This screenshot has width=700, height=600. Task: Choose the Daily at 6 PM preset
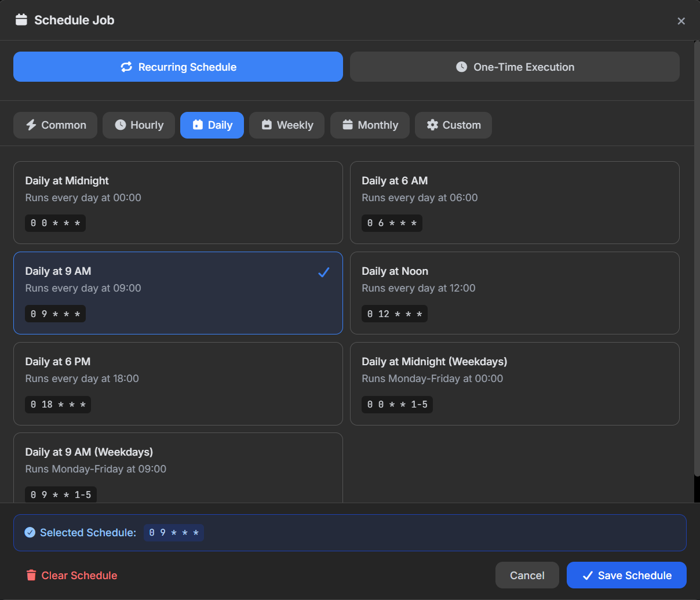pyautogui.click(x=178, y=383)
